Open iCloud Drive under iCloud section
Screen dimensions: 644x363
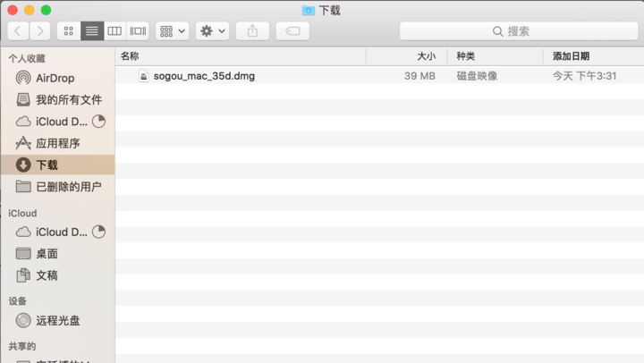(58, 232)
